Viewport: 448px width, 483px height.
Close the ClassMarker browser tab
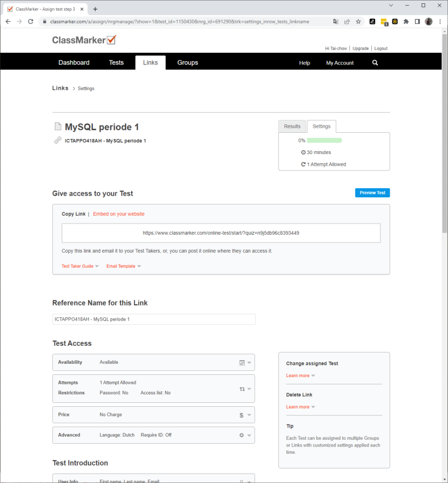click(x=82, y=9)
